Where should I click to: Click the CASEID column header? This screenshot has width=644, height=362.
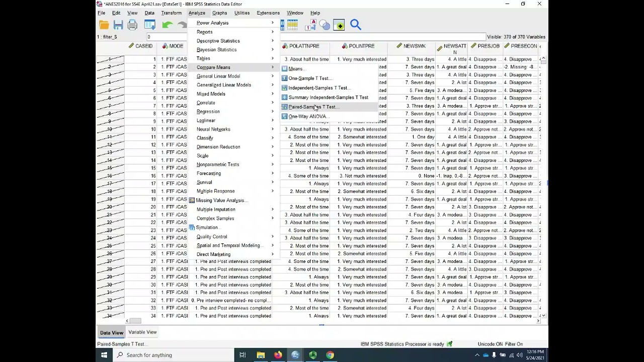140,46
